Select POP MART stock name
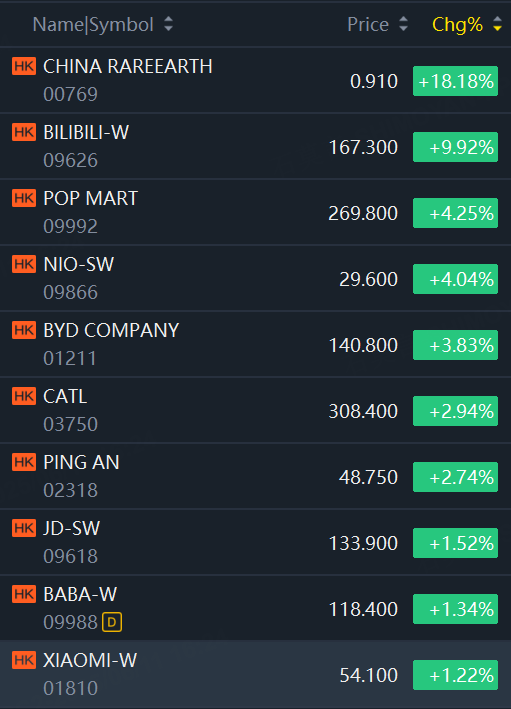Screen dimensions: 511x709 (90, 199)
